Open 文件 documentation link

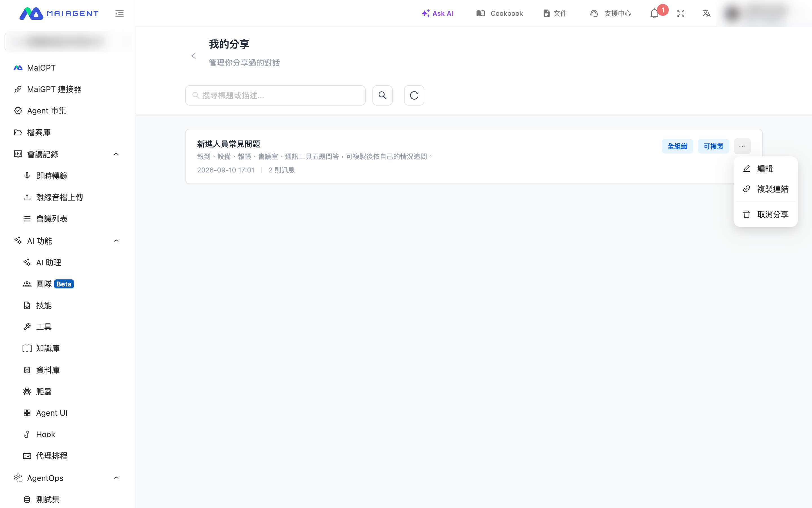555,14
